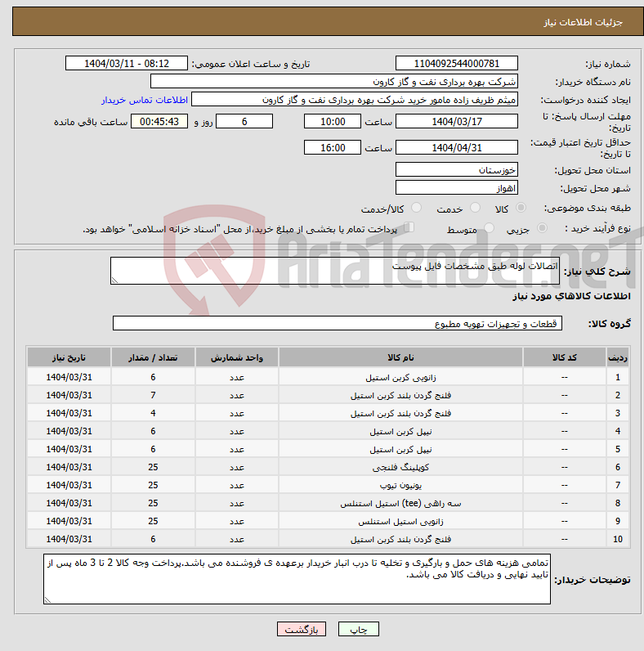644x651 pixels.
Task: Click row 10 item فلنج گردن بلند
Action: point(400,539)
